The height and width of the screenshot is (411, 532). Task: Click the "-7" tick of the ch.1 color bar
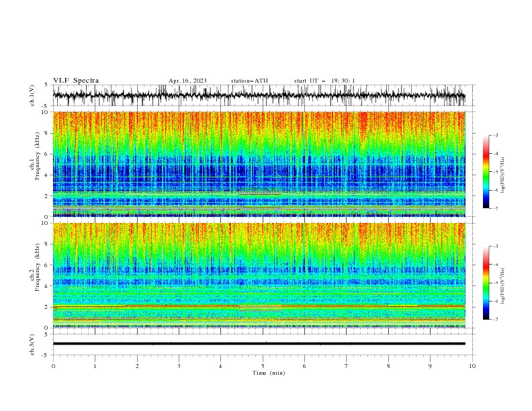click(x=495, y=208)
